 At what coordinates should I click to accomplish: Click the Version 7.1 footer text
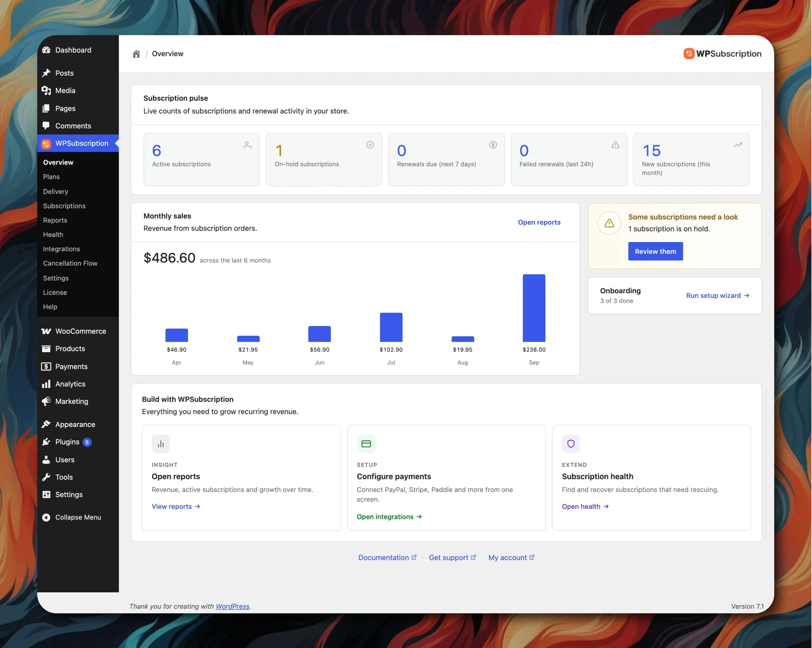point(747,606)
